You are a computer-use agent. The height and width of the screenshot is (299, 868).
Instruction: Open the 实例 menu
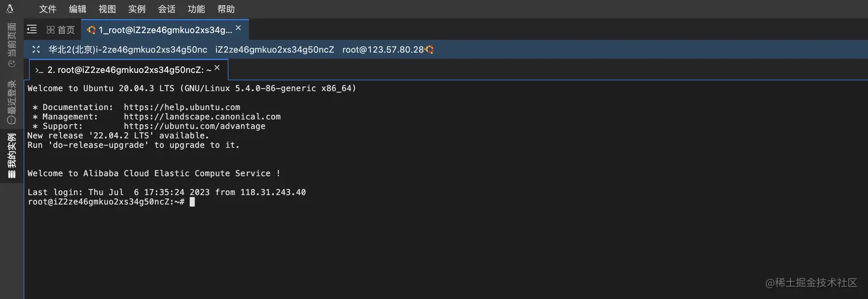(x=137, y=9)
